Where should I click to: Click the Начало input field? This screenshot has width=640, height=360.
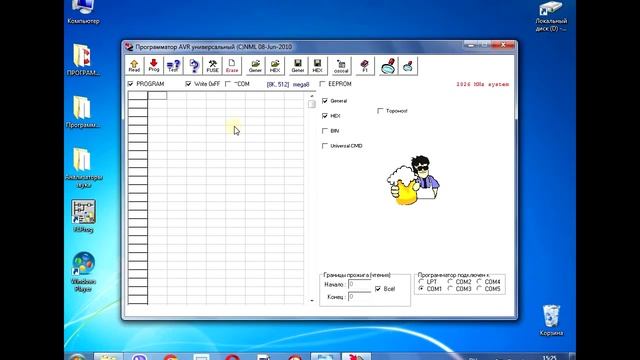click(360, 284)
